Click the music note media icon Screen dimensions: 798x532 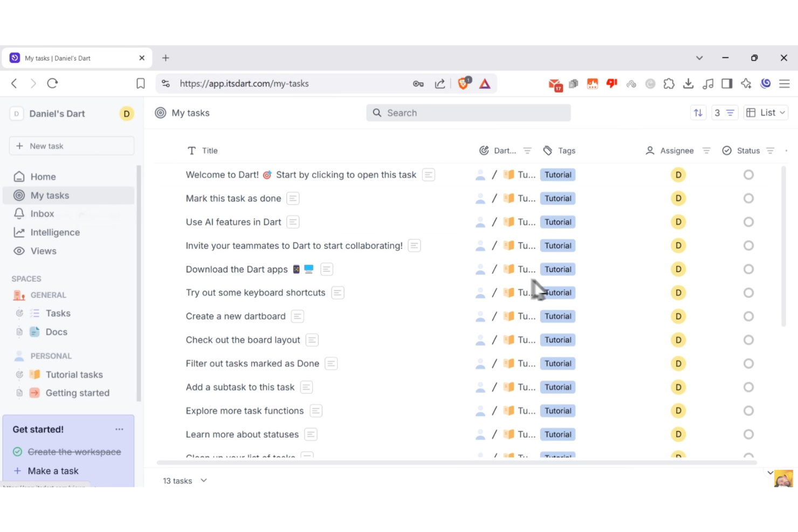(708, 84)
